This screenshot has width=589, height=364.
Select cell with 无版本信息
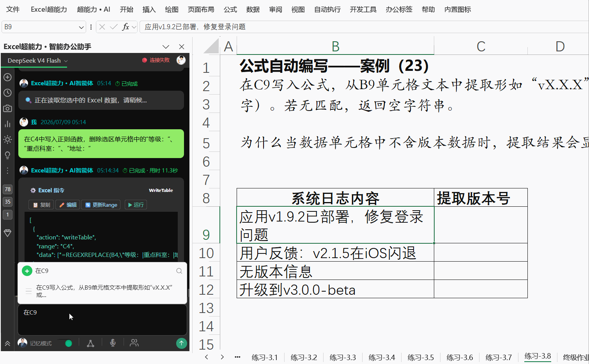pyautogui.click(x=335, y=271)
